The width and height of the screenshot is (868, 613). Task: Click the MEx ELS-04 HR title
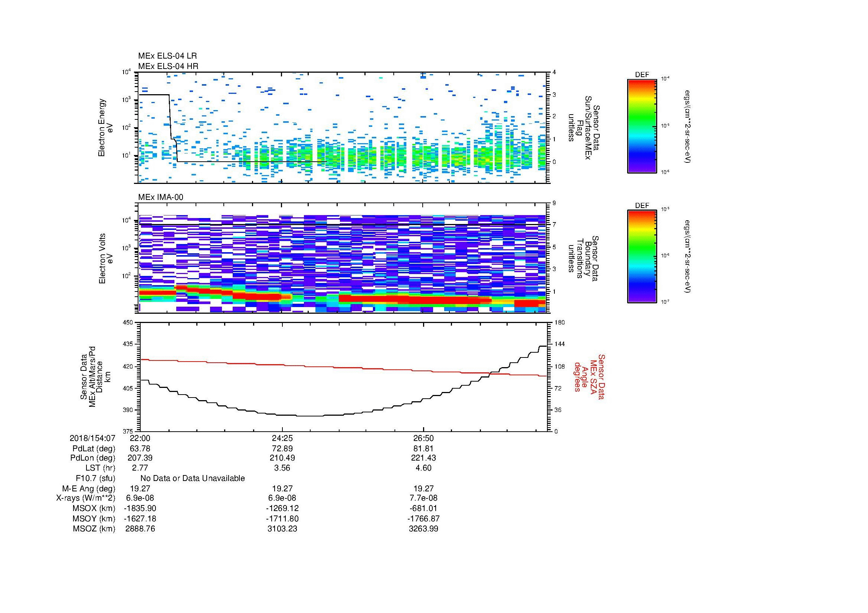point(168,66)
